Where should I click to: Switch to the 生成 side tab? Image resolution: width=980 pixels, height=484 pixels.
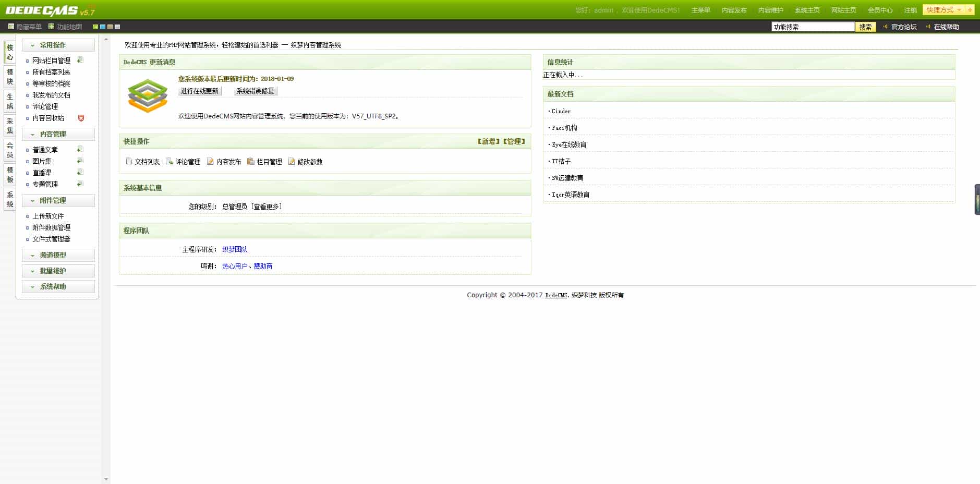pyautogui.click(x=9, y=101)
